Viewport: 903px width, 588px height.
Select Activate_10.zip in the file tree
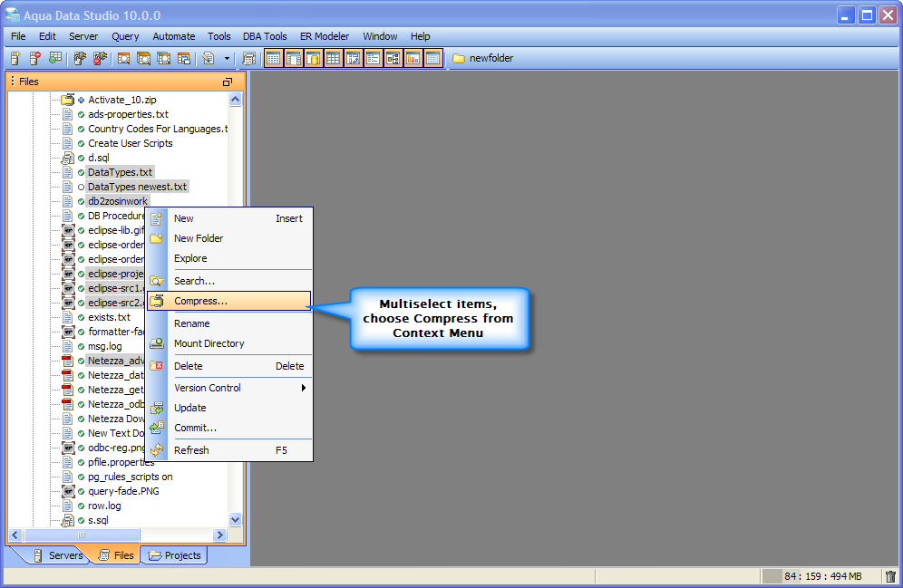pyautogui.click(x=121, y=100)
